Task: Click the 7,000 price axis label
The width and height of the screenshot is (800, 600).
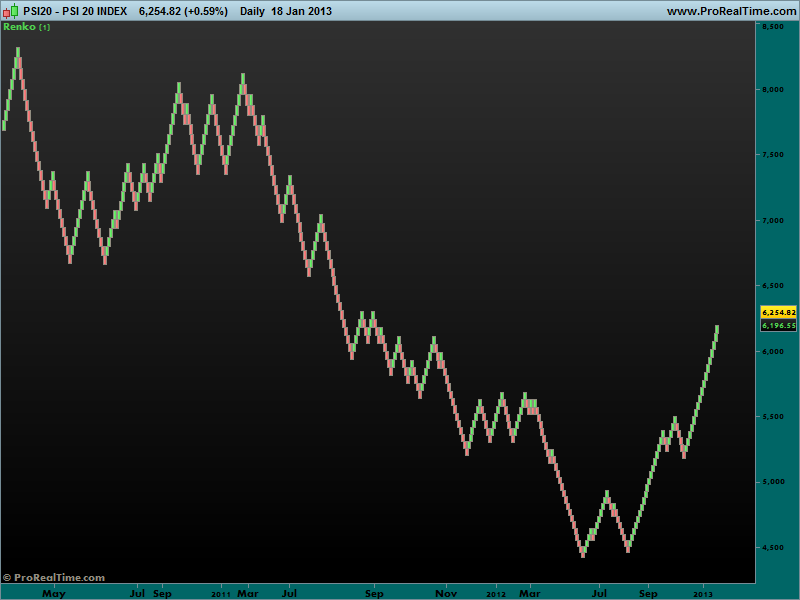Action: point(773,220)
